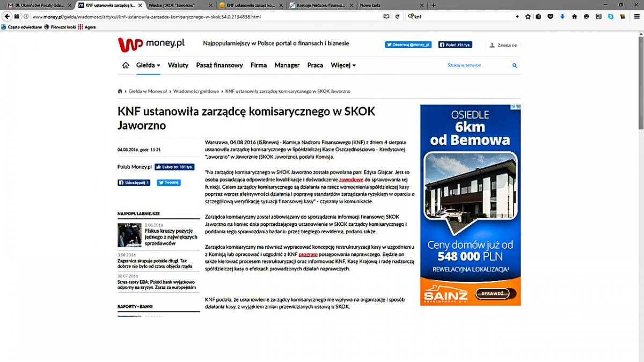Open 'Stres-testy EBA: Polski bank wyjątkowo odporny' article

click(156, 284)
